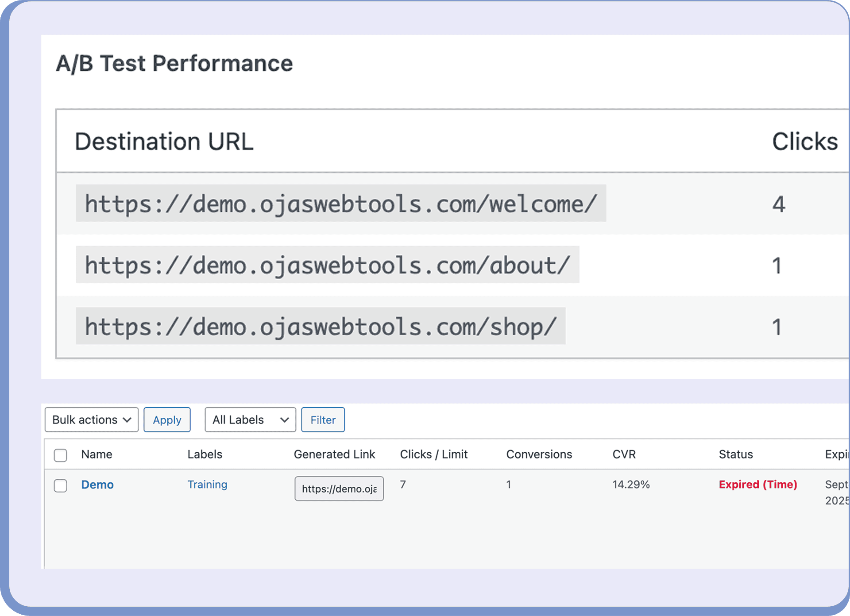Click the Filter button

click(323, 420)
